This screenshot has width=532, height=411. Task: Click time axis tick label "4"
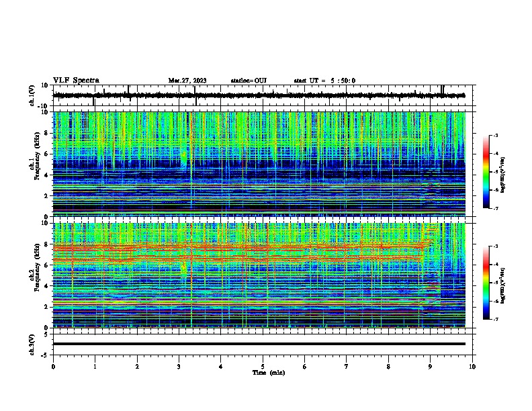tap(221, 367)
